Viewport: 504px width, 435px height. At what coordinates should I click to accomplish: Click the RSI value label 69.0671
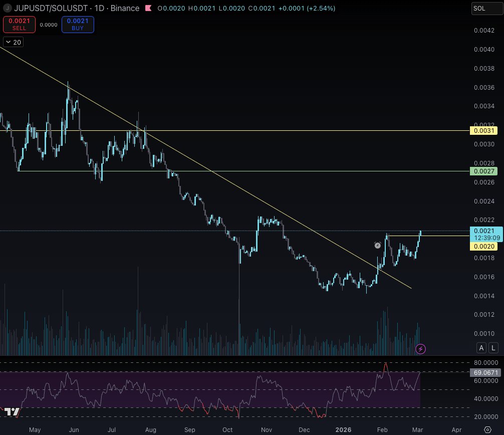[x=485, y=373]
